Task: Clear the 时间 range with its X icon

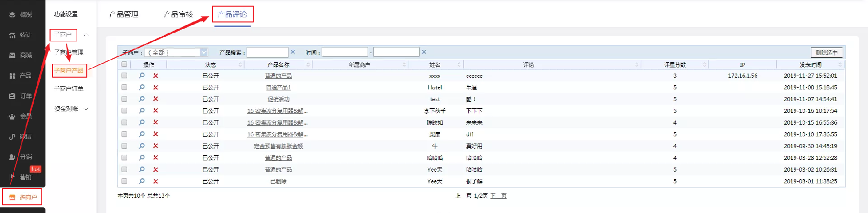Action: click(424, 52)
